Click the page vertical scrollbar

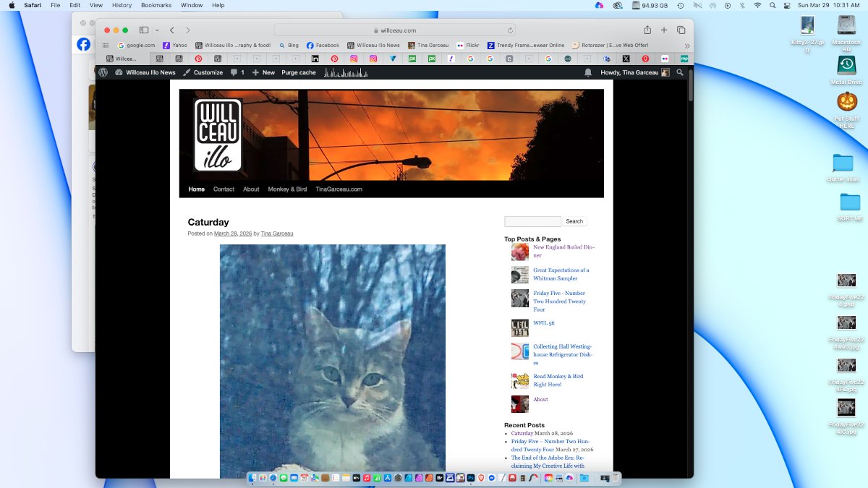[690, 87]
